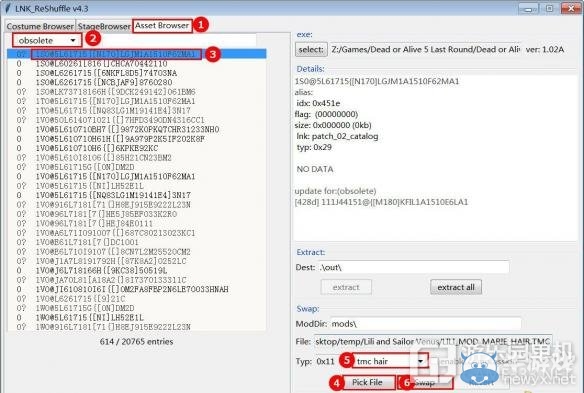Select list row 1V0@A6L711091007{[]687C80213023KC1
This screenshot has width=584, height=393.
coord(137,233)
